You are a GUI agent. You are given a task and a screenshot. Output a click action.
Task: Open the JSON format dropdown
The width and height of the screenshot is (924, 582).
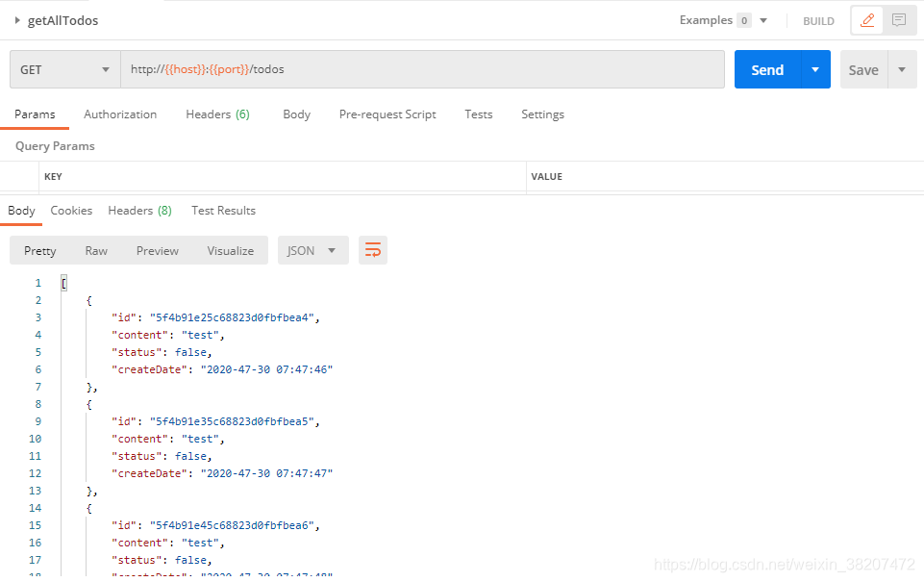coord(312,249)
